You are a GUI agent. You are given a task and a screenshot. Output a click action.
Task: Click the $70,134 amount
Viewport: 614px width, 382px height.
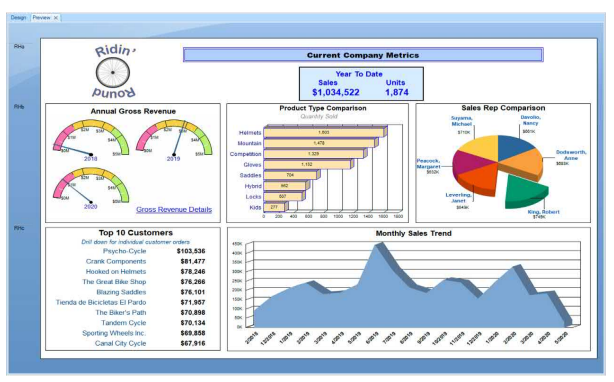point(193,323)
